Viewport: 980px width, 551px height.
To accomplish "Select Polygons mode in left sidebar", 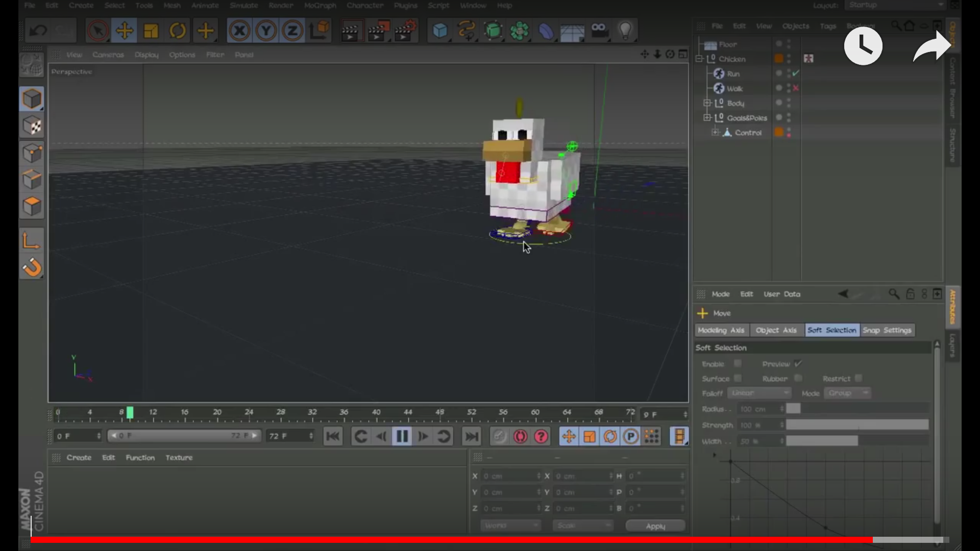I will pyautogui.click(x=32, y=207).
